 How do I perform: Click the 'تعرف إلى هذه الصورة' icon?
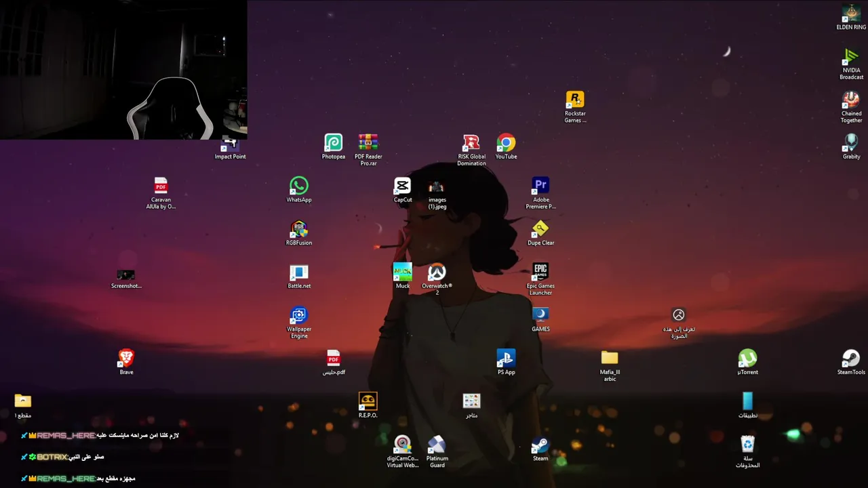point(679,323)
